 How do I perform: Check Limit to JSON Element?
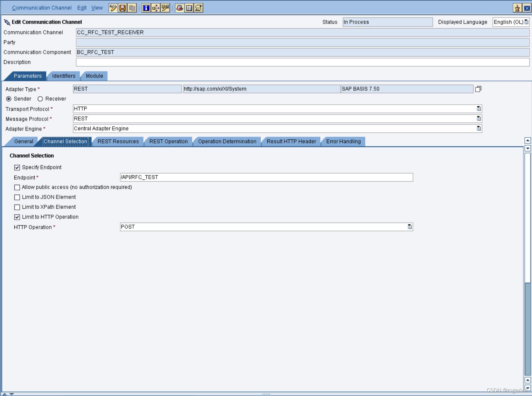point(17,197)
